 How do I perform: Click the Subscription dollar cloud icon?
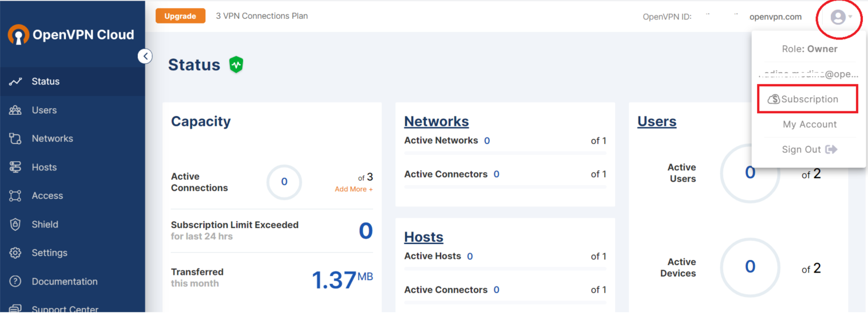[774, 99]
